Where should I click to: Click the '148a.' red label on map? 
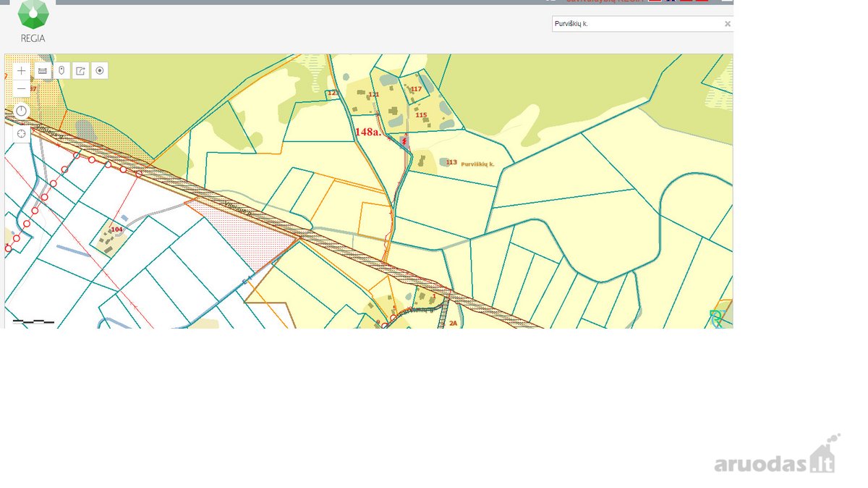click(x=368, y=132)
